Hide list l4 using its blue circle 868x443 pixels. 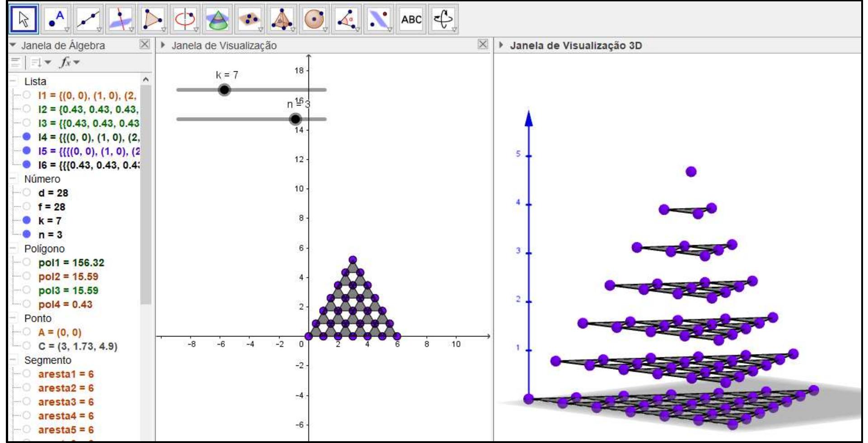point(27,137)
